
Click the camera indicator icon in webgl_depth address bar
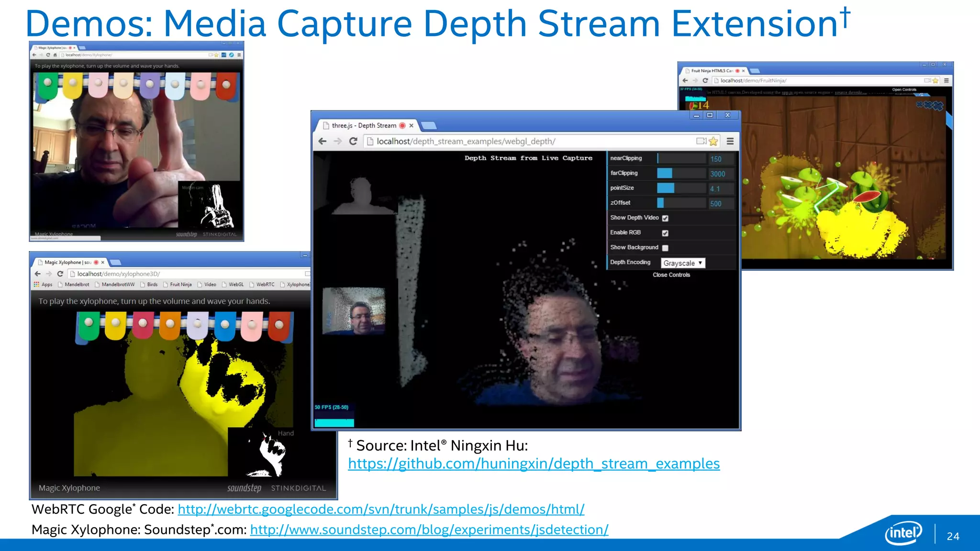click(x=701, y=141)
